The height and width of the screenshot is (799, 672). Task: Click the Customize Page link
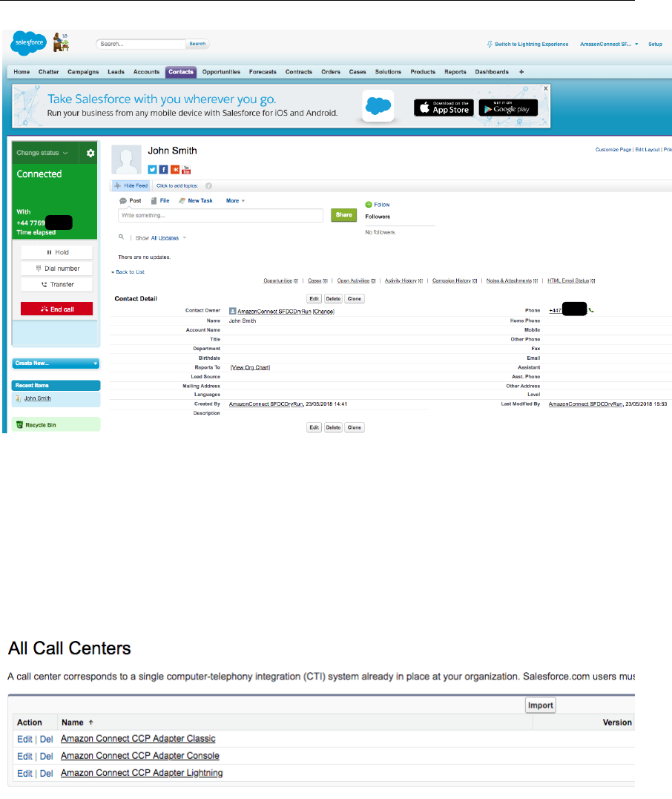pyautogui.click(x=613, y=150)
